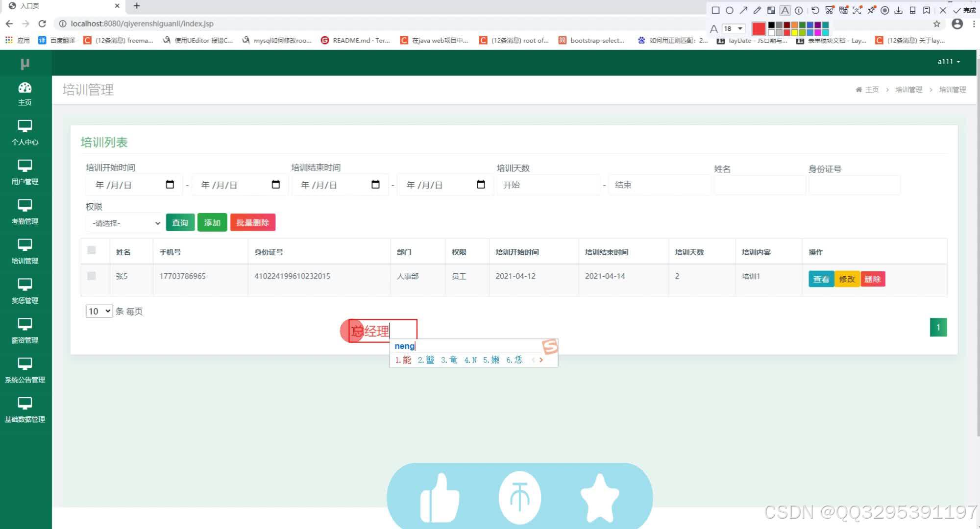Pick the yellow color swatch
Image resolution: width=980 pixels, height=529 pixels.
pos(794,33)
